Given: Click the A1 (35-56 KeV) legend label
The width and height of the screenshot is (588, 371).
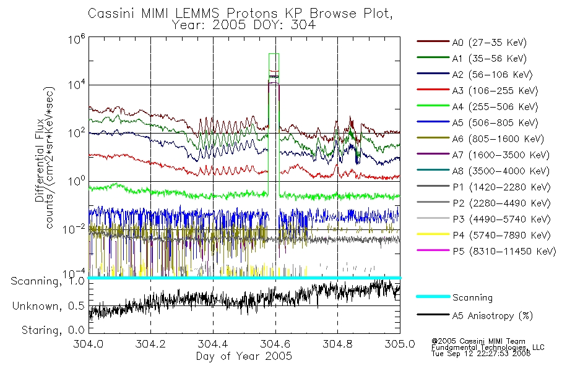Looking at the screenshot, I should click(x=490, y=59).
